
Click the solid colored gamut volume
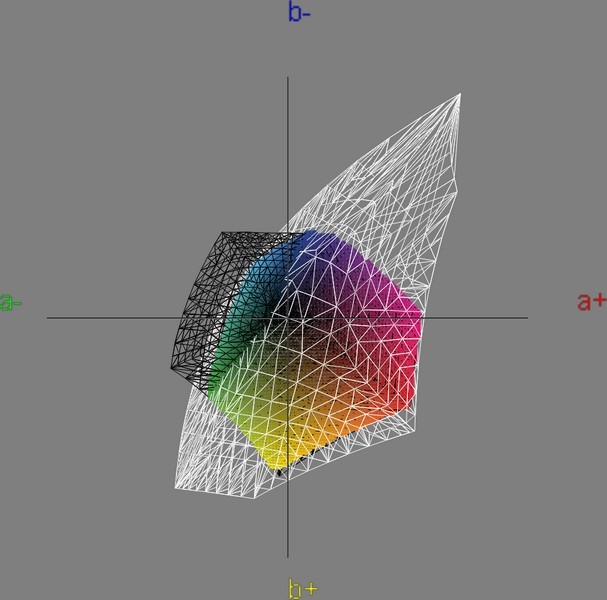314,350
